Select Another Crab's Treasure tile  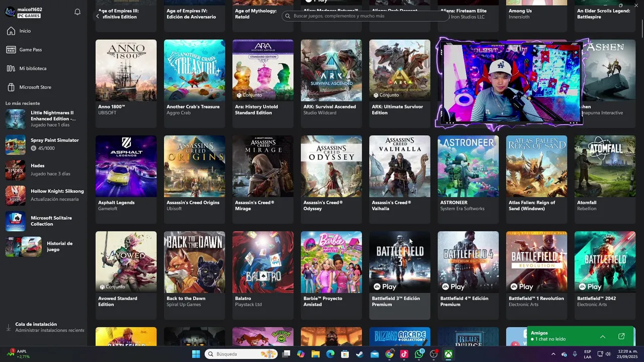194,83
